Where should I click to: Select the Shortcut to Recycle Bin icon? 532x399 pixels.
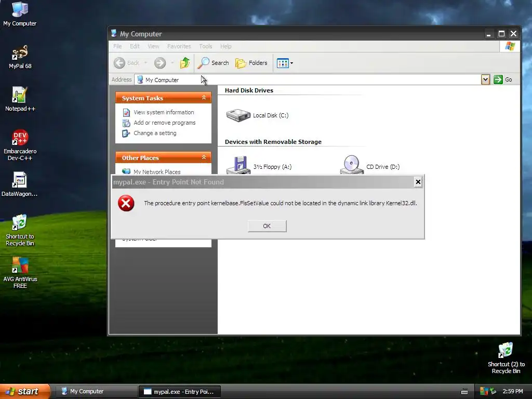20,230
